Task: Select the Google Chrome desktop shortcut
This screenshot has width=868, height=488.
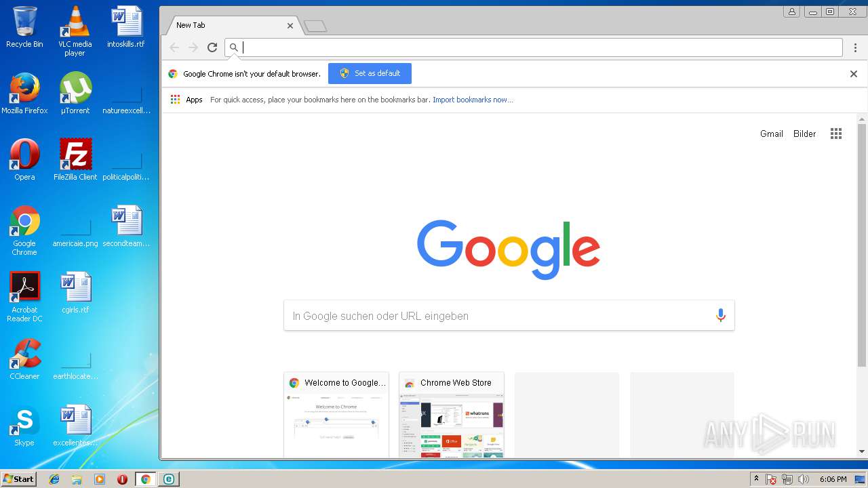Action: click(x=24, y=230)
